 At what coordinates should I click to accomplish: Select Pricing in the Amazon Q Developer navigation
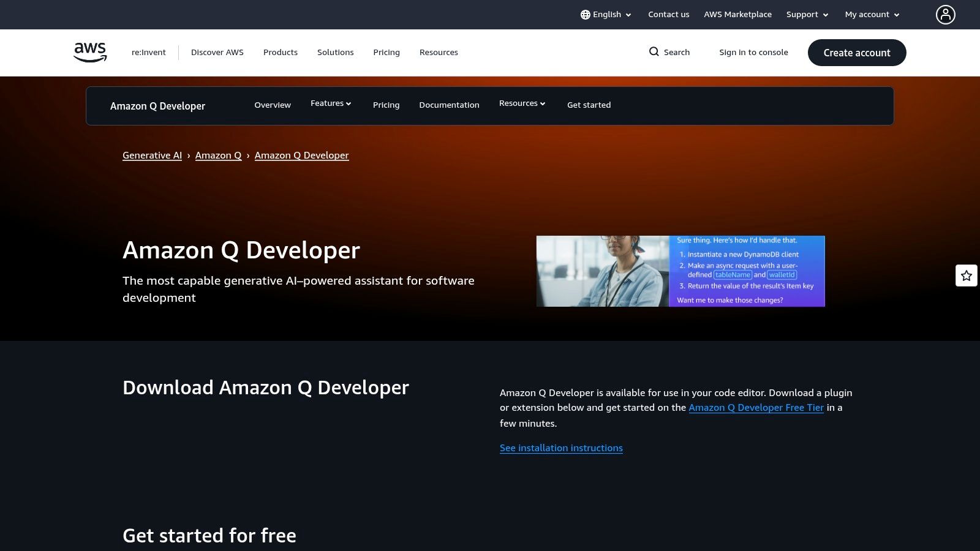[386, 105]
